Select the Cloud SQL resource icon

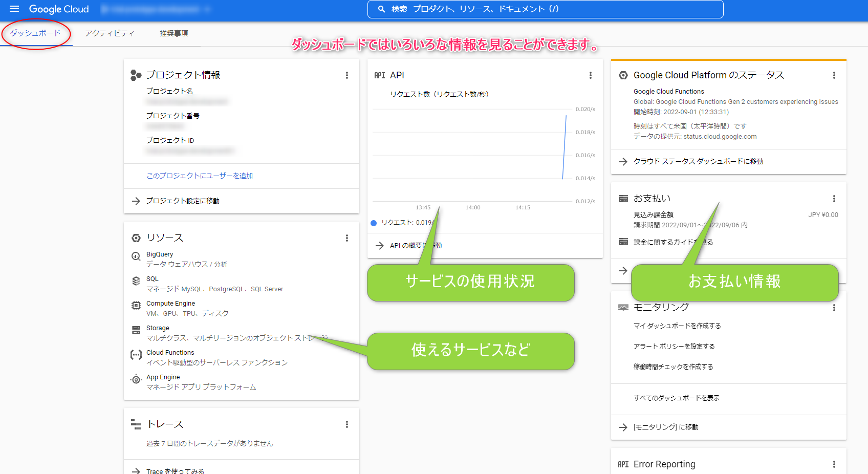(x=135, y=281)
